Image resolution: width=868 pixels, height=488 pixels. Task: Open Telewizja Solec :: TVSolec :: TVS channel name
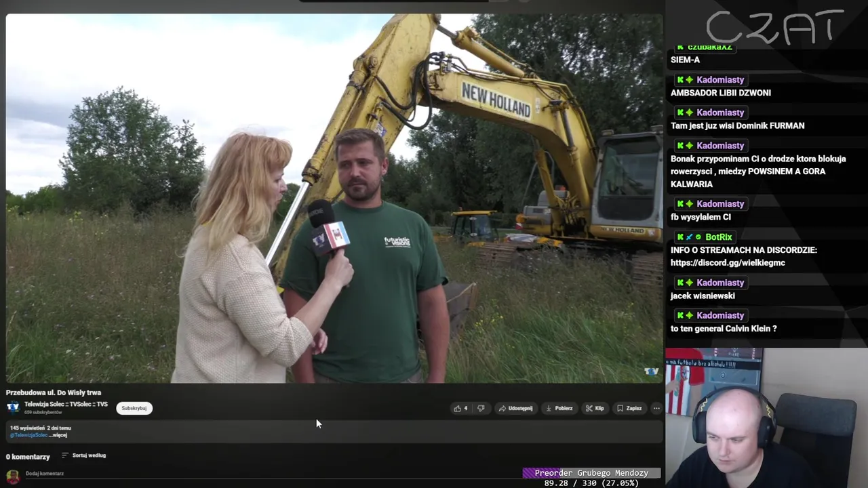(x=66, y=404)
